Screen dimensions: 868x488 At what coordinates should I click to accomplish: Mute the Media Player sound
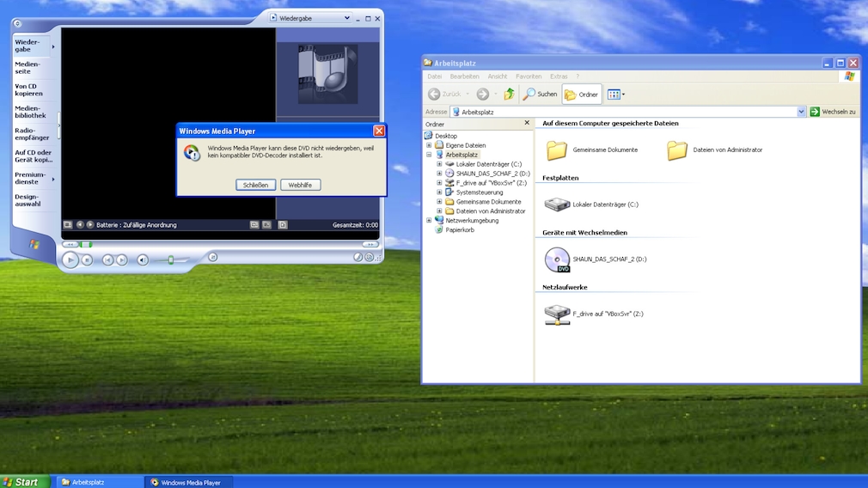click(143, 259)
